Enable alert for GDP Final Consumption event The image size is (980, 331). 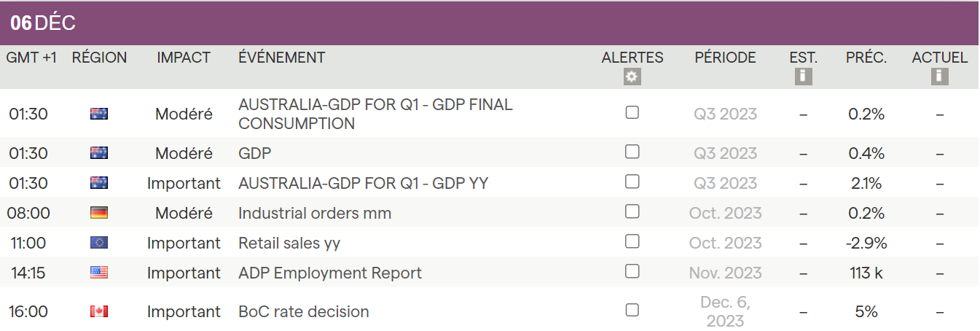(x=632, y=112)
